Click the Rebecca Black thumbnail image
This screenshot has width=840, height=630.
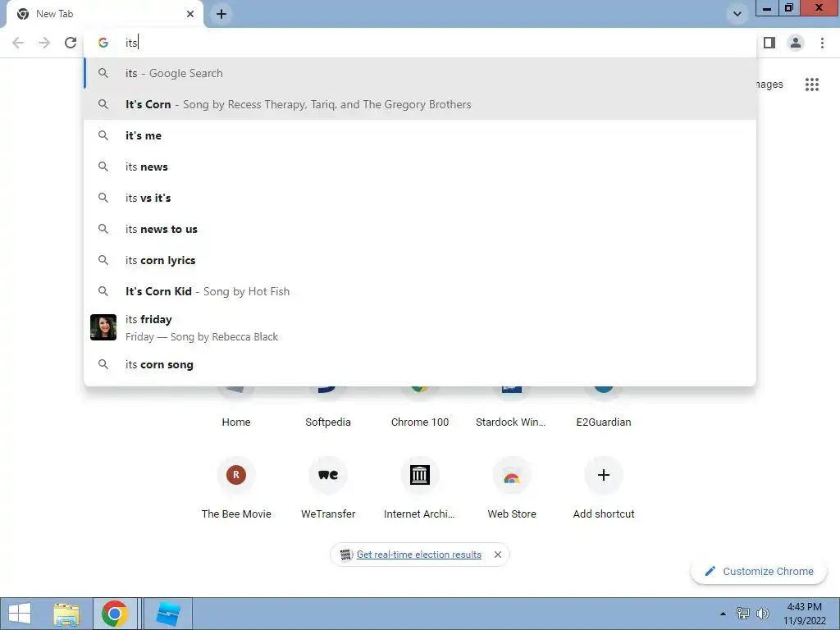coord(103,327)
